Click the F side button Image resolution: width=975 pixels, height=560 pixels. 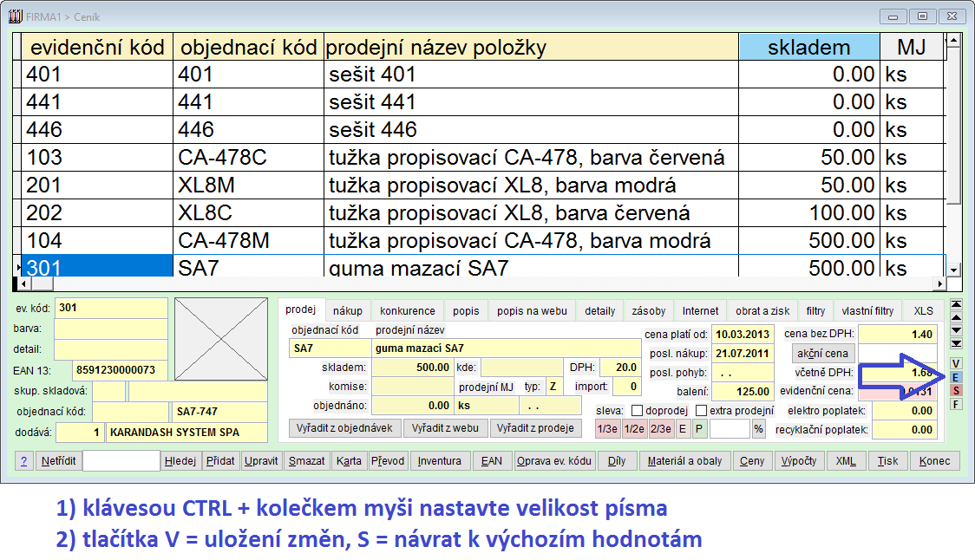tap(956, 404)
